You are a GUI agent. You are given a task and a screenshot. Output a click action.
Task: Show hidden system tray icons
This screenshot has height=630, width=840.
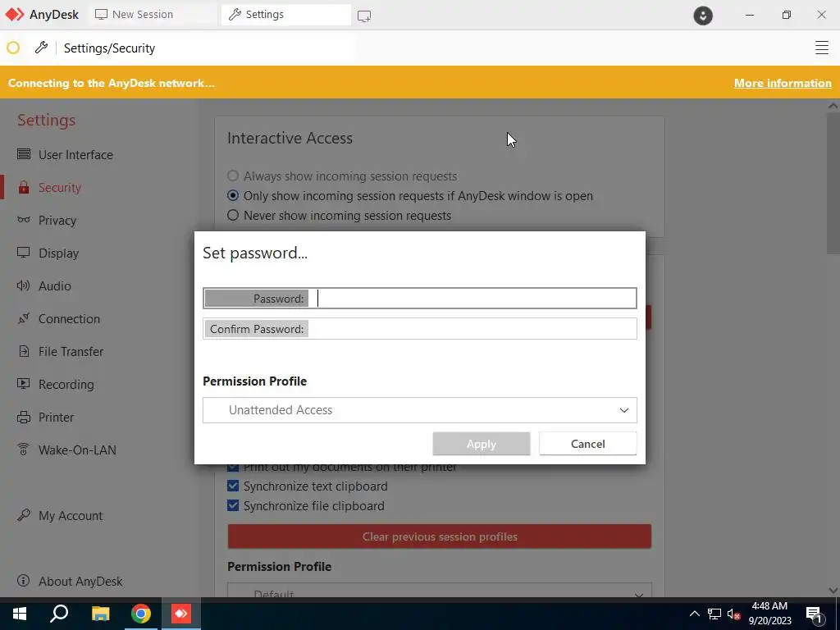pyautogui.click(x=694, y=614)
